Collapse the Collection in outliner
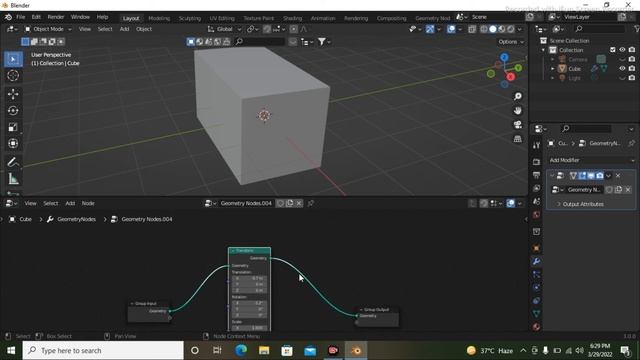The width and height of the screenshot is (640, 360). pyautogui.click(x=543, y=50)
